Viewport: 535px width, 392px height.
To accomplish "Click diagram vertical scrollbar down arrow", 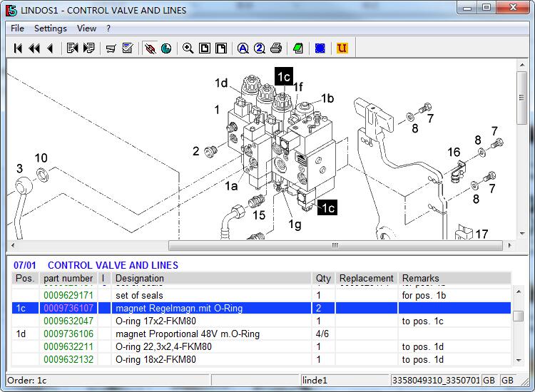I will click(x=522, y=234).
